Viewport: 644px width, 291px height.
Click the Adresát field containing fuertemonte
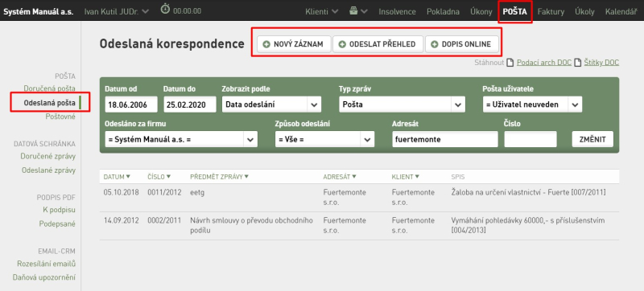pos(445,139)
